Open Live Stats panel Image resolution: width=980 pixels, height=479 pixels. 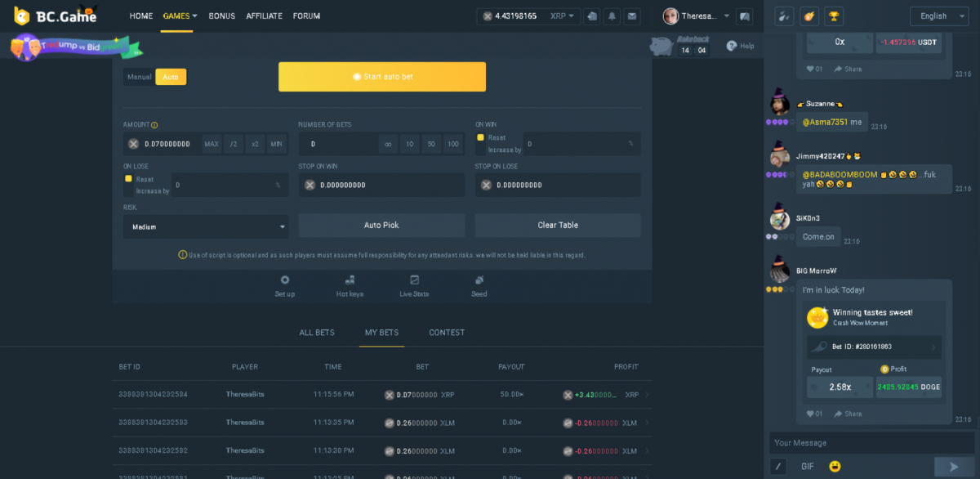(x=414, y=285)
